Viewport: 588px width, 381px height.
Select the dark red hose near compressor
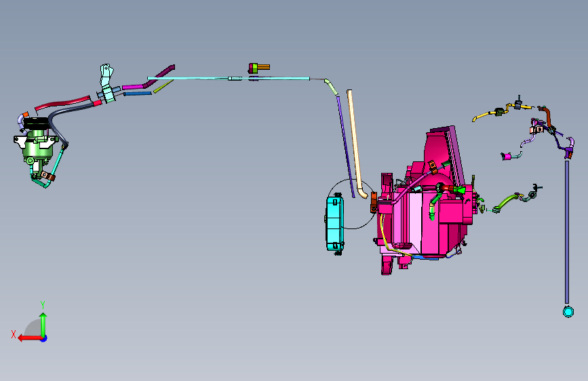63,103
